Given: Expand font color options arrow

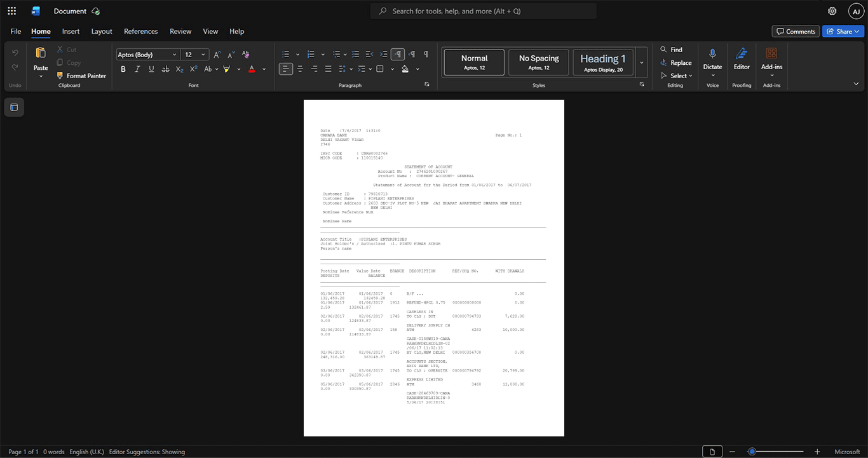Looking at the screenshot, I should pos(264,69).
